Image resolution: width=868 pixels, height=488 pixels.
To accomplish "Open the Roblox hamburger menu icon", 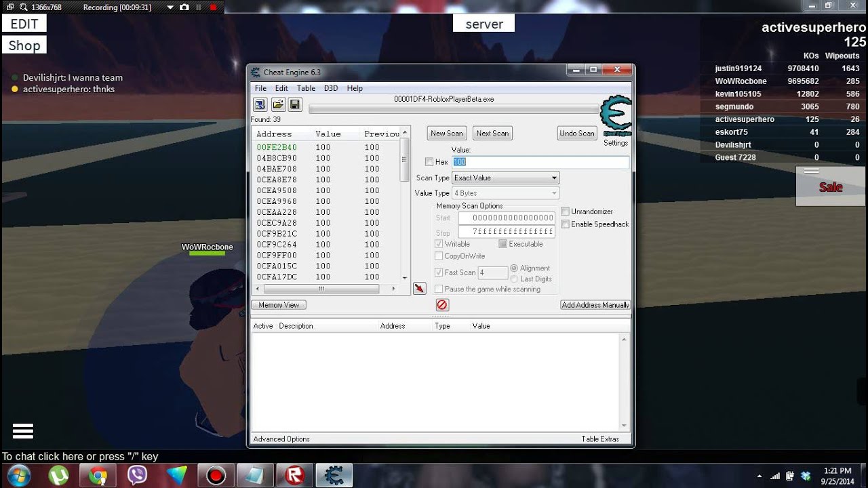I will pyautogui.click(x=23, y=431).
